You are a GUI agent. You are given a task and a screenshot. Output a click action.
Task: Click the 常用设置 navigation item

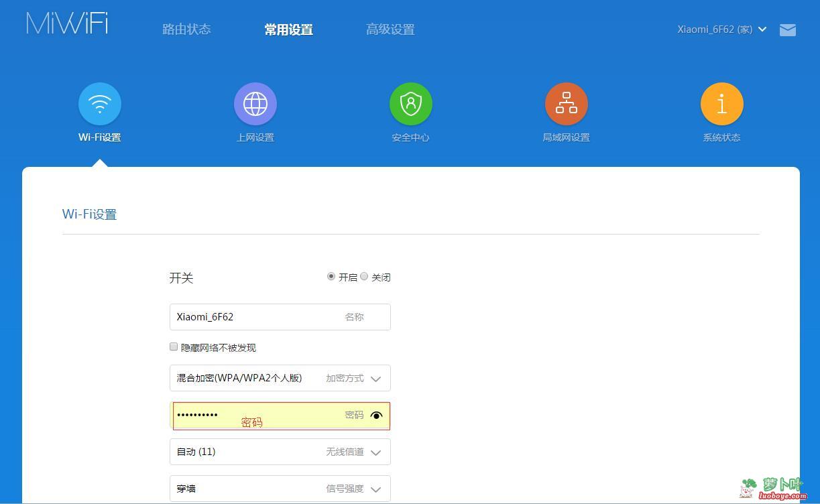288,29
